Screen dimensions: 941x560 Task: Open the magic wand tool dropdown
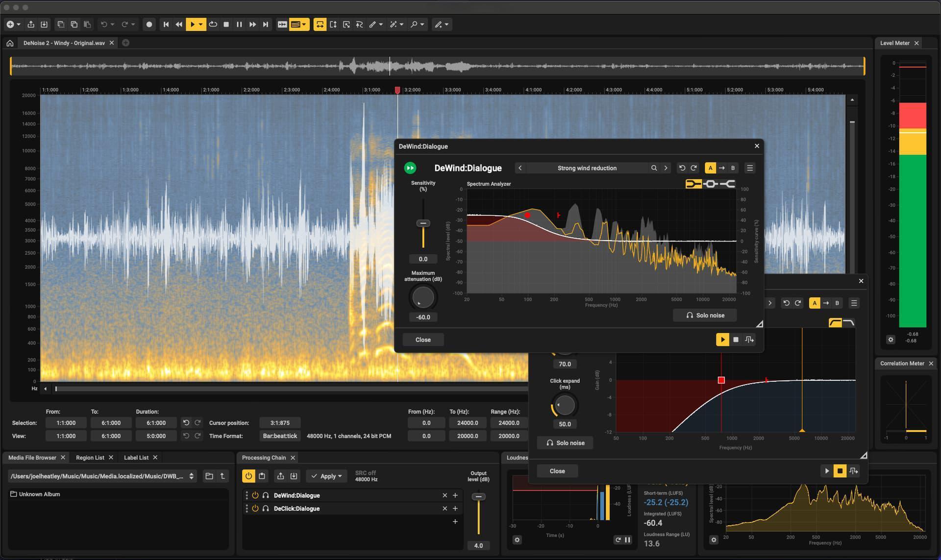click(x=402, y=24)
